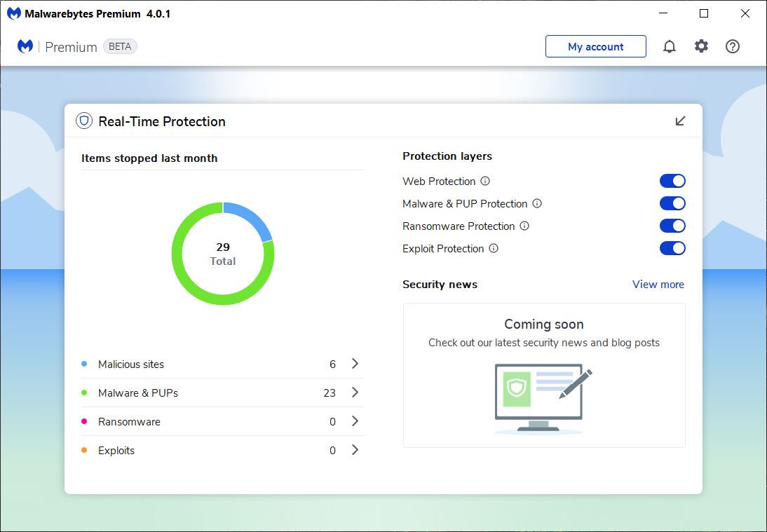Click the Premium label in header
The image size is (767, 532).
[71, 47]
